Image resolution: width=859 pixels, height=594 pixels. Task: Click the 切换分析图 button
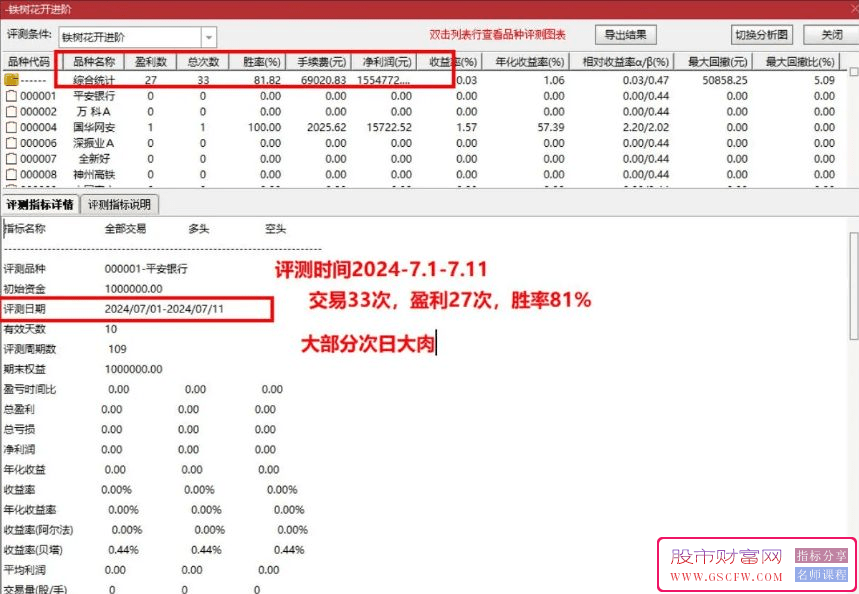761,35
